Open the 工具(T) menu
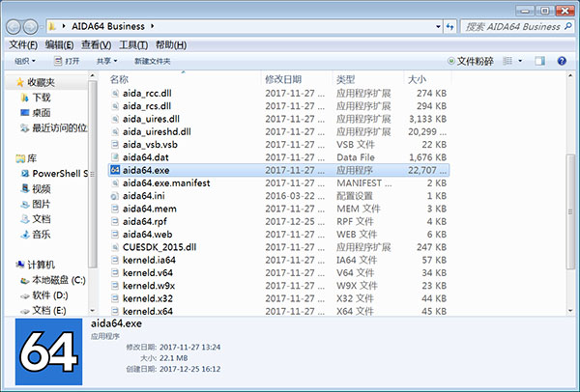 click(133, 45)
